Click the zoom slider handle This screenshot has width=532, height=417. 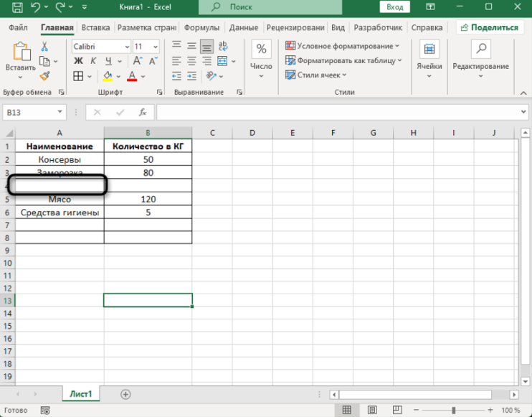click(x=453, y=410)
